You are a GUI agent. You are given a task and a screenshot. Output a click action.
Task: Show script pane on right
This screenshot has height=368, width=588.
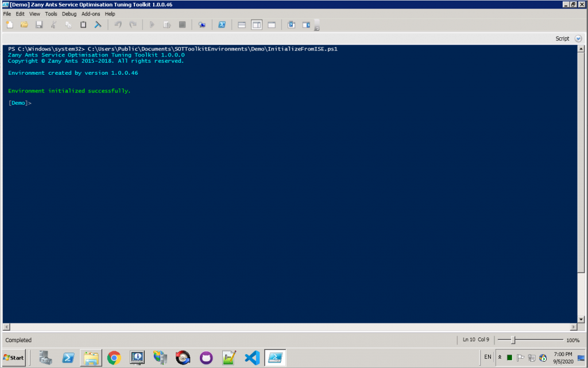[257, 25]
